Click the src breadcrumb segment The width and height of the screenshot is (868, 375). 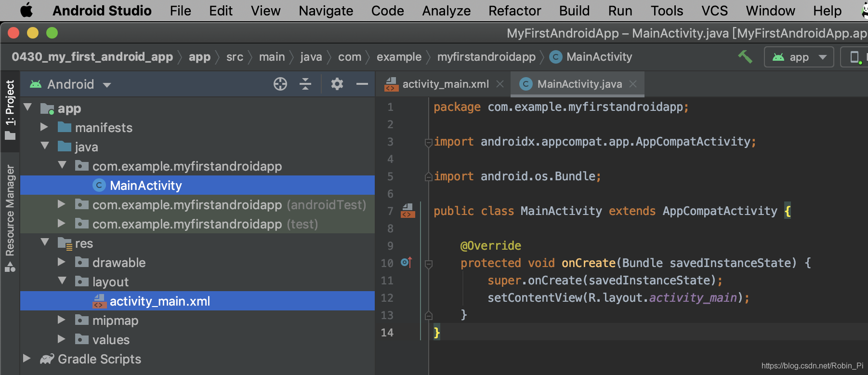(x=235, y=57)
